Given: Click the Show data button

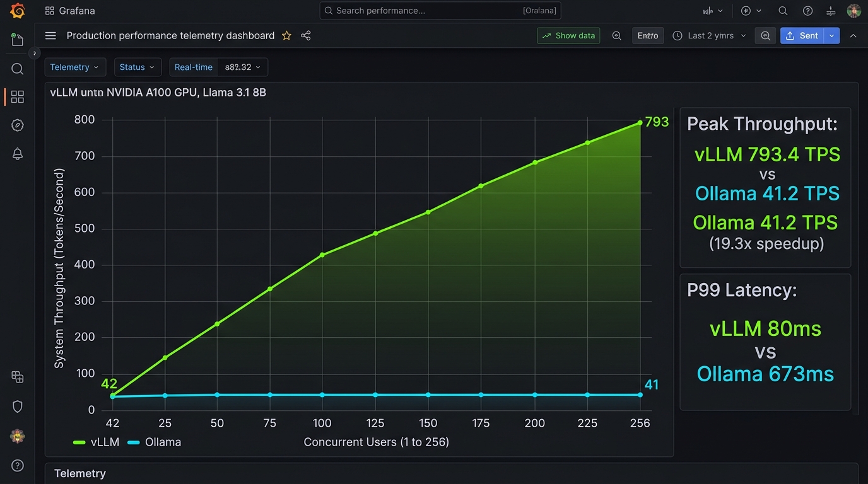Looking at the screenshot, I should click(568, 36).
